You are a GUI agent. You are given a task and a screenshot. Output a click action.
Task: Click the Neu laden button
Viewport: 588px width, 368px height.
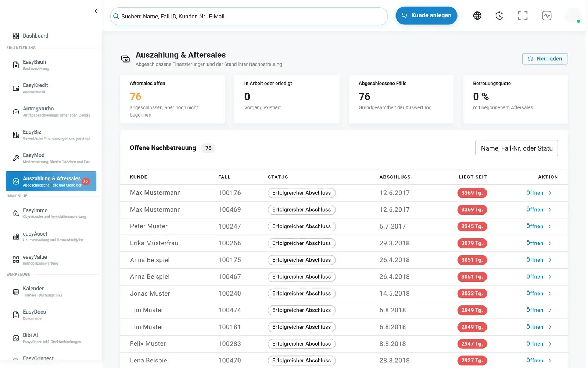tap(545, 59)
